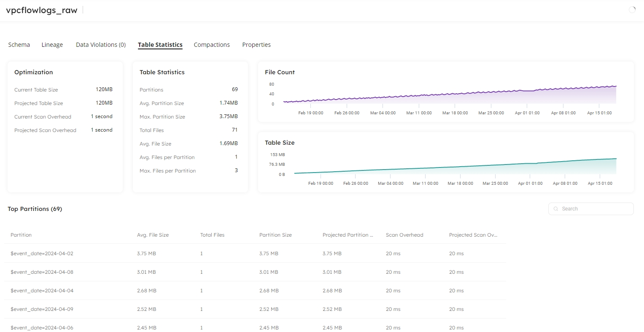Open the Schema tab
Viewport: 644px width, 332px height.
pyautogui.click(x=19, y=45)
